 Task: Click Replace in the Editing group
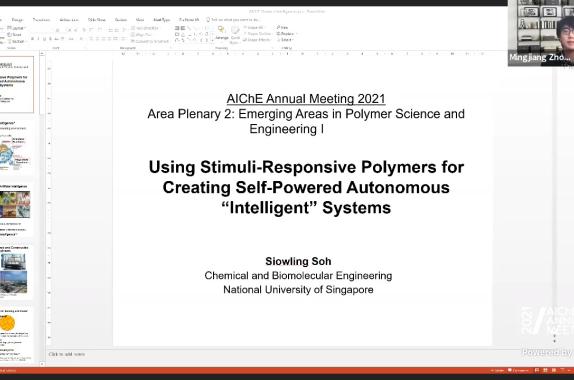[x=287, y=34]
